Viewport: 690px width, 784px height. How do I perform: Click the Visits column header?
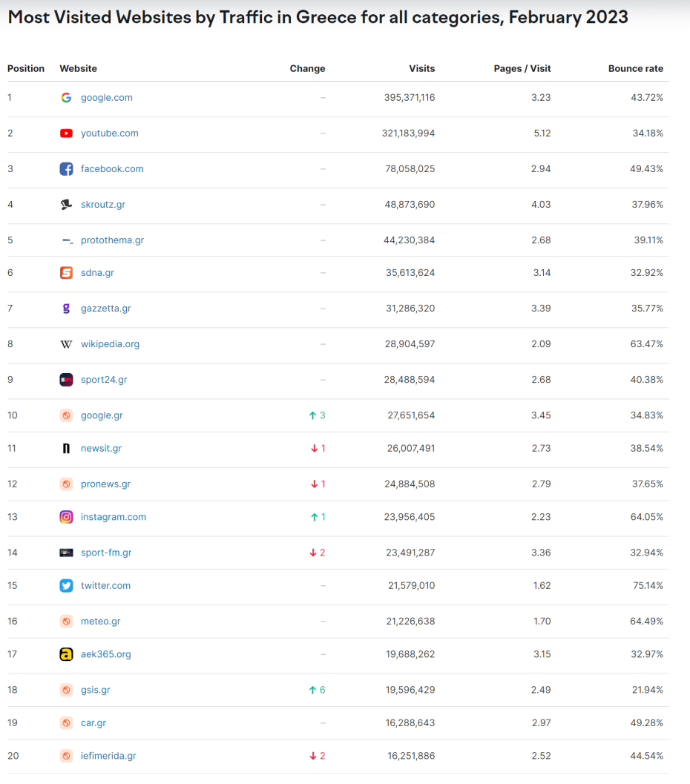click(422, 68)
